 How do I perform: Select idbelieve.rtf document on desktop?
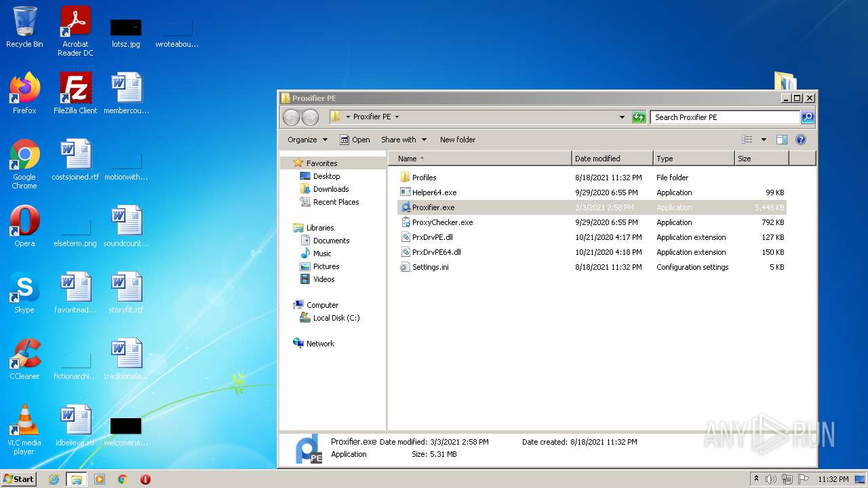75,426
